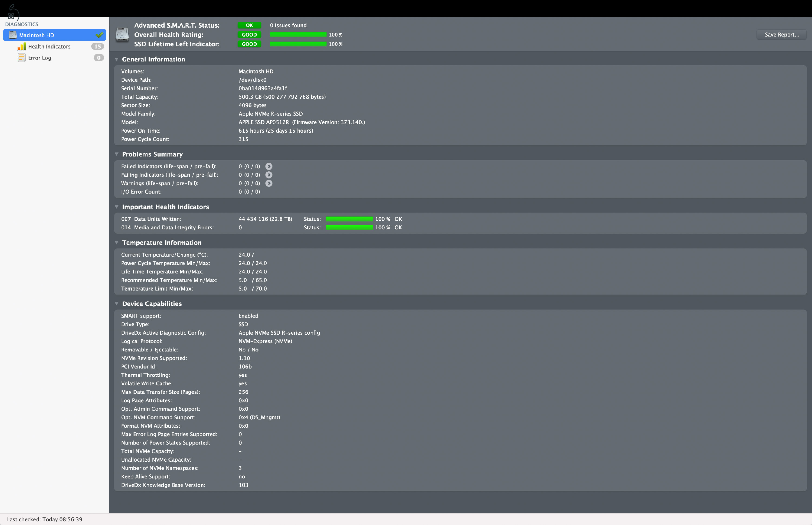This screenshot has height=525, width=812.
Task: Click APPLE SSD AP0512R model text
Action: [x=264, y=122]
